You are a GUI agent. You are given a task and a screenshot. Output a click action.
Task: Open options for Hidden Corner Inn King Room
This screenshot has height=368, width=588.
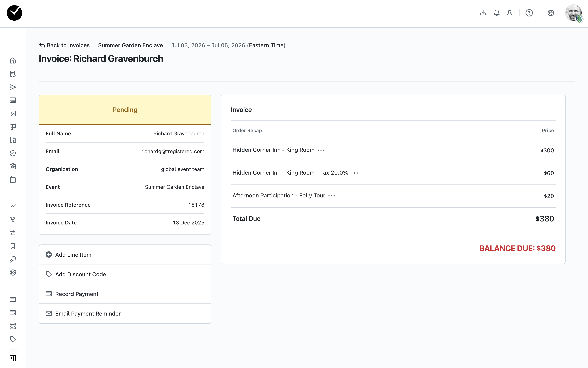321,150
